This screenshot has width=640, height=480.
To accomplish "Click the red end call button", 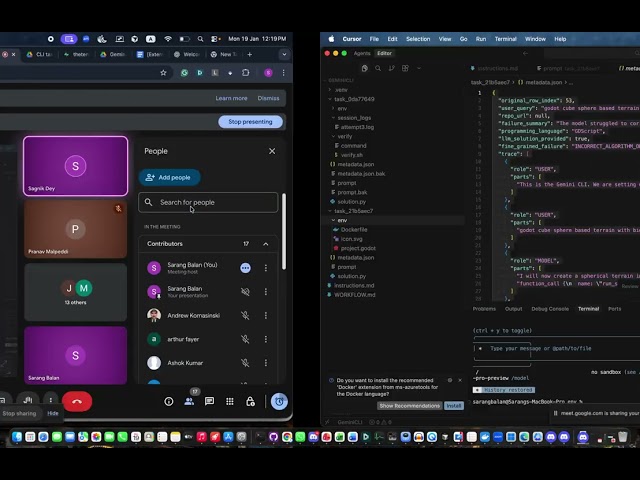I will pos(77,401).
